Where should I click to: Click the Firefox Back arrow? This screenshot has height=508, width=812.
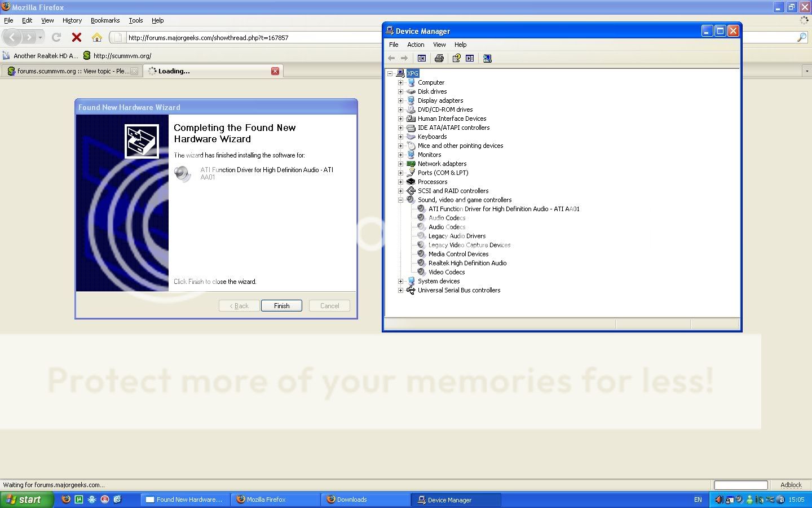12,37
